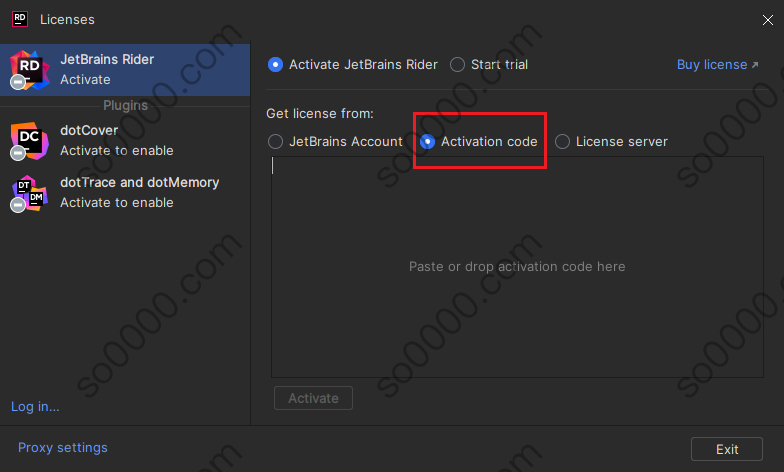
Task: Click the Plugins section header
Action: [125, 106]
